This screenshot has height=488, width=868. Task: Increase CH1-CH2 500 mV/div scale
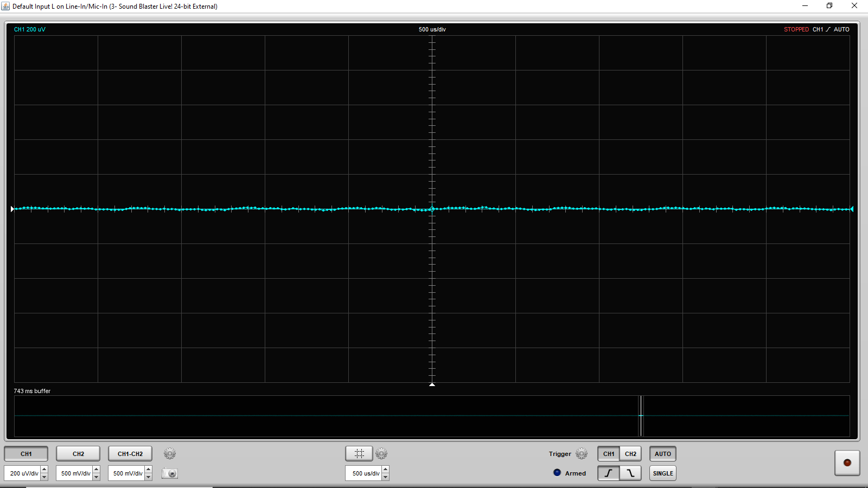coord(149,470)
